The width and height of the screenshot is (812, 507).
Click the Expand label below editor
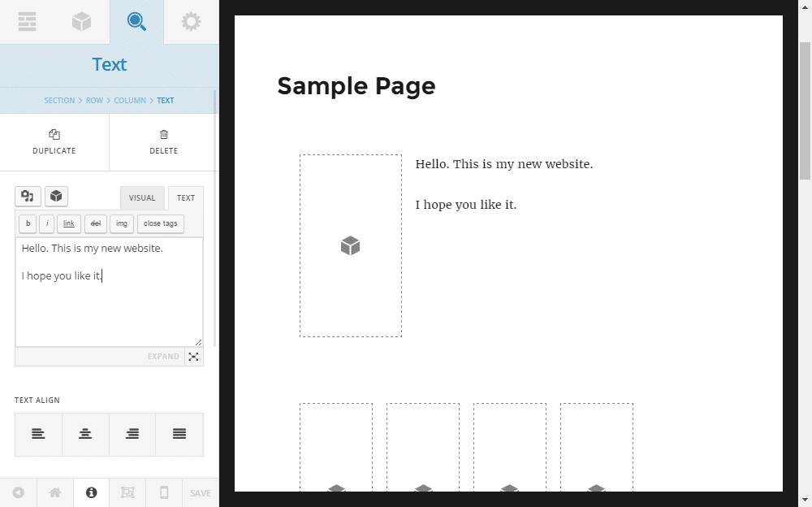(x=163, y=357)
